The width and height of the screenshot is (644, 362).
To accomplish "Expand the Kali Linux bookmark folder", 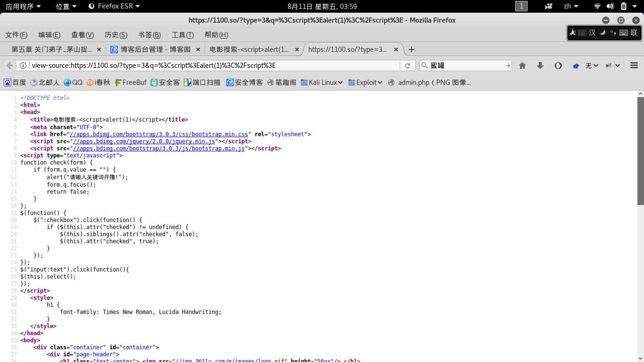I will (x=322, y=82).
